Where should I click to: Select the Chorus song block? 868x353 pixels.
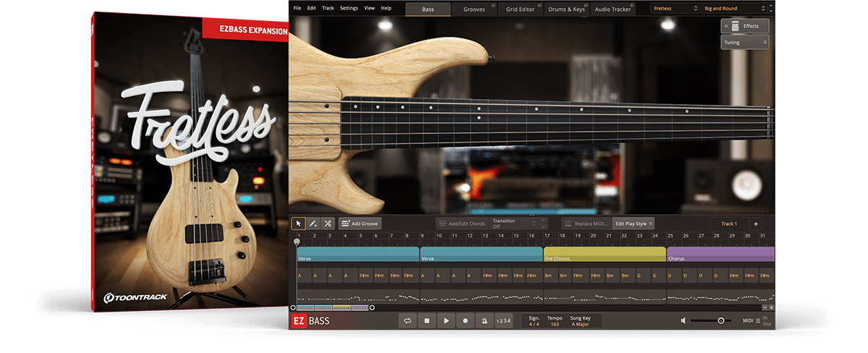pyautogui.click(x=720, y=255)
